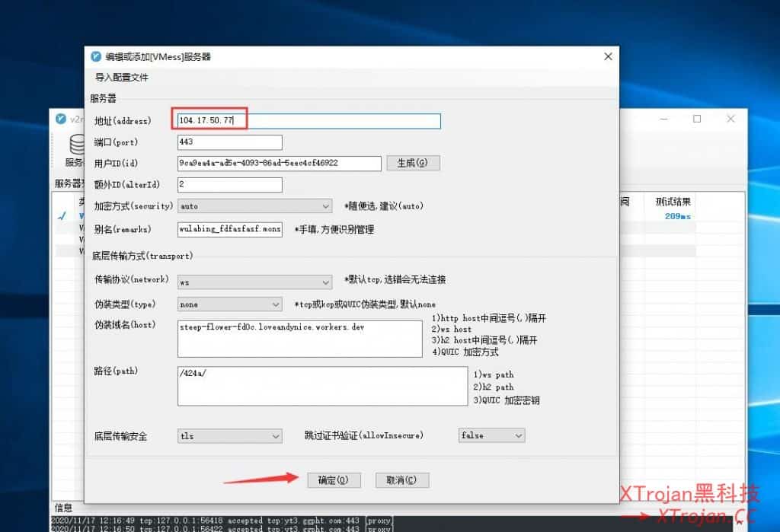Select the 端口(port) field showing 443

click(229, 142)
